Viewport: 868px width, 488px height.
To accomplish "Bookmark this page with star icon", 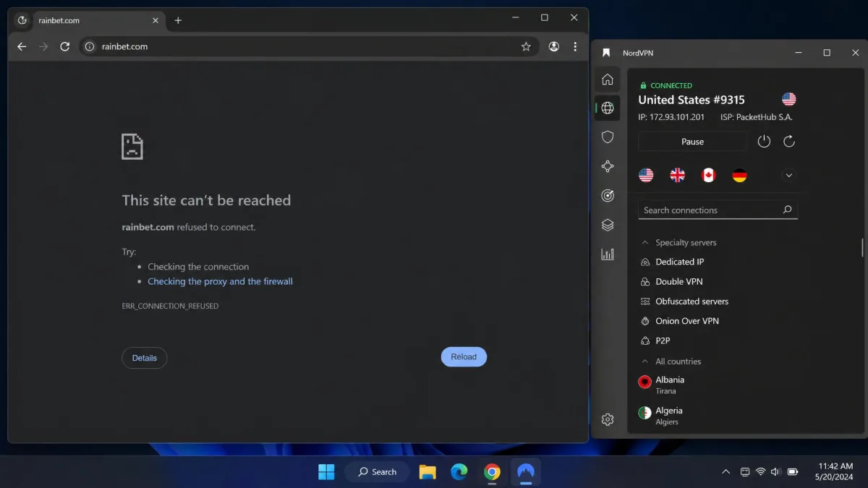I will tap(526, 46).
